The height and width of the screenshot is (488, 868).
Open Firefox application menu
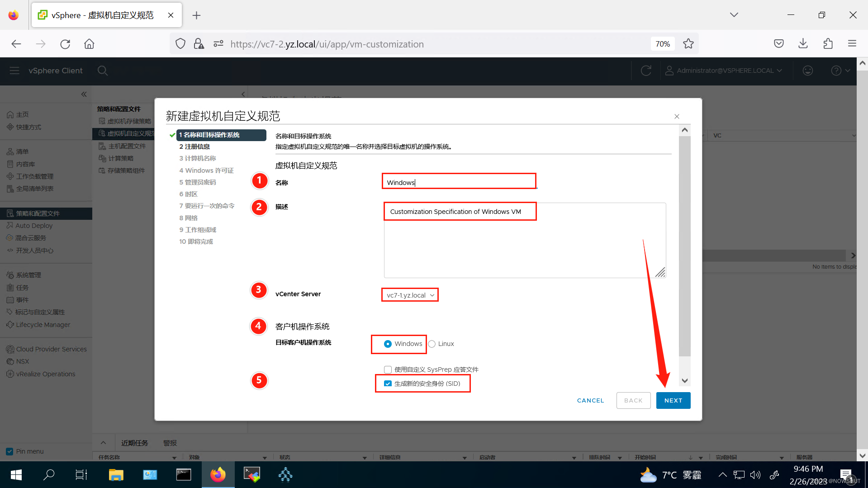pos(852,44)
